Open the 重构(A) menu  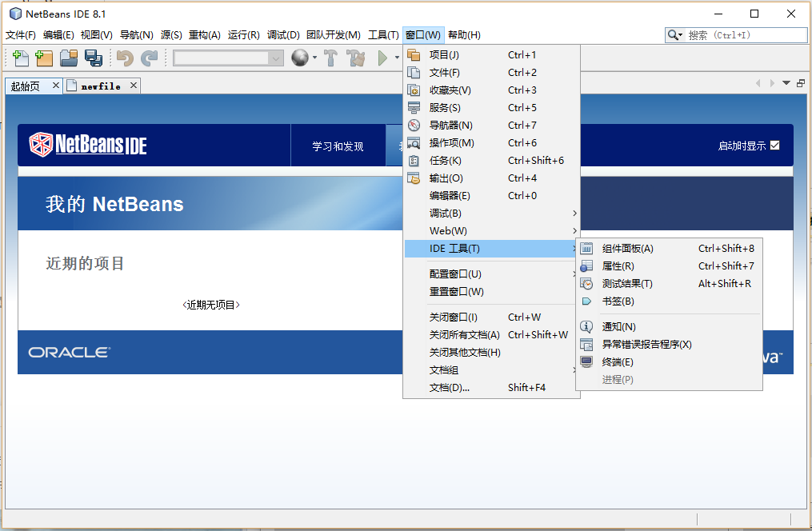point(205,34)
